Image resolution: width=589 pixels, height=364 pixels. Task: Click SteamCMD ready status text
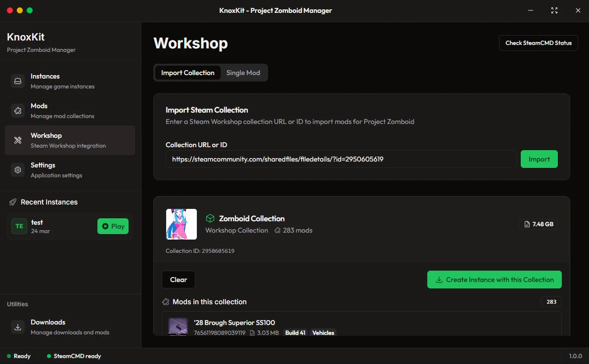77,356
